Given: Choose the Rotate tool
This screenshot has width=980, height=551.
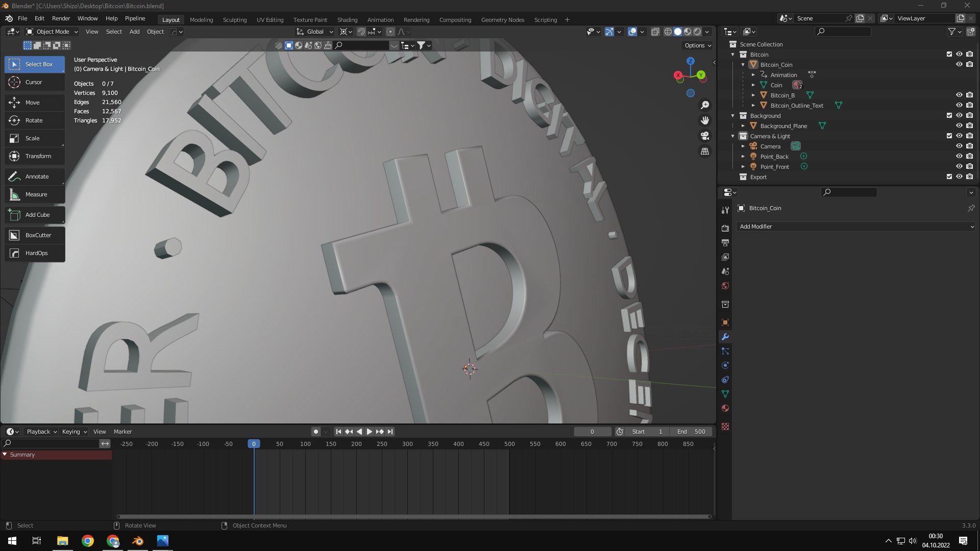Looking at the screenshot, I should 35,120.
